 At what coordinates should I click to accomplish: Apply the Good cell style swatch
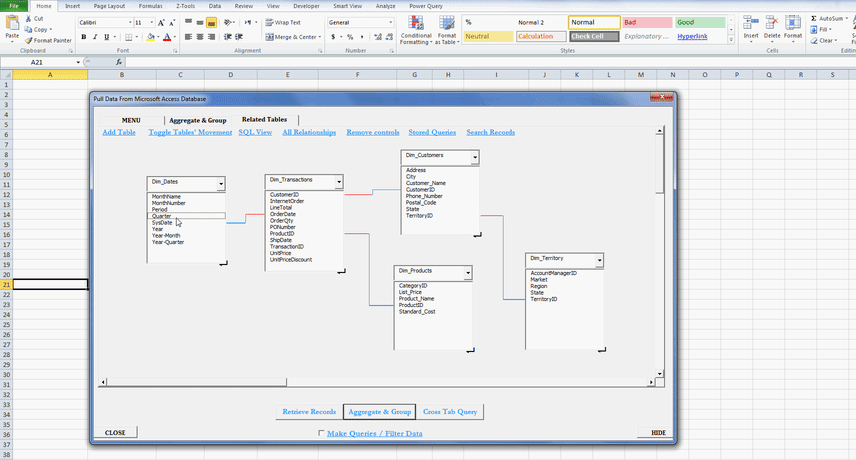700,22
